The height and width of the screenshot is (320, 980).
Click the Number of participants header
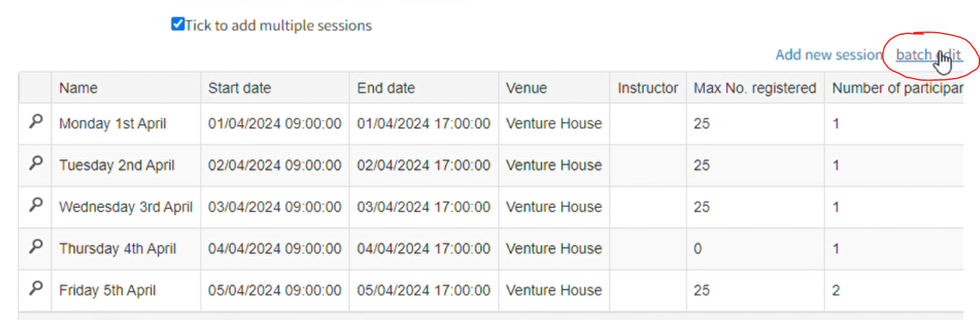coord(897,88)
